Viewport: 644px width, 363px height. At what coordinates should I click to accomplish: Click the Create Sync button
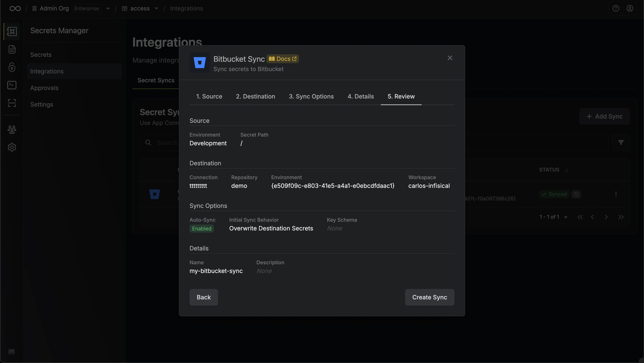click(x=430, y=297)
